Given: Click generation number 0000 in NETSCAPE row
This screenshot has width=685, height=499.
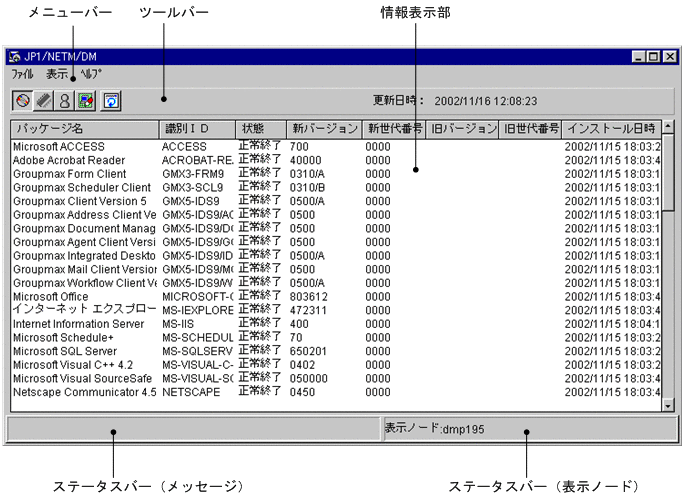Looking at the screenshot, I should (378, 392).
